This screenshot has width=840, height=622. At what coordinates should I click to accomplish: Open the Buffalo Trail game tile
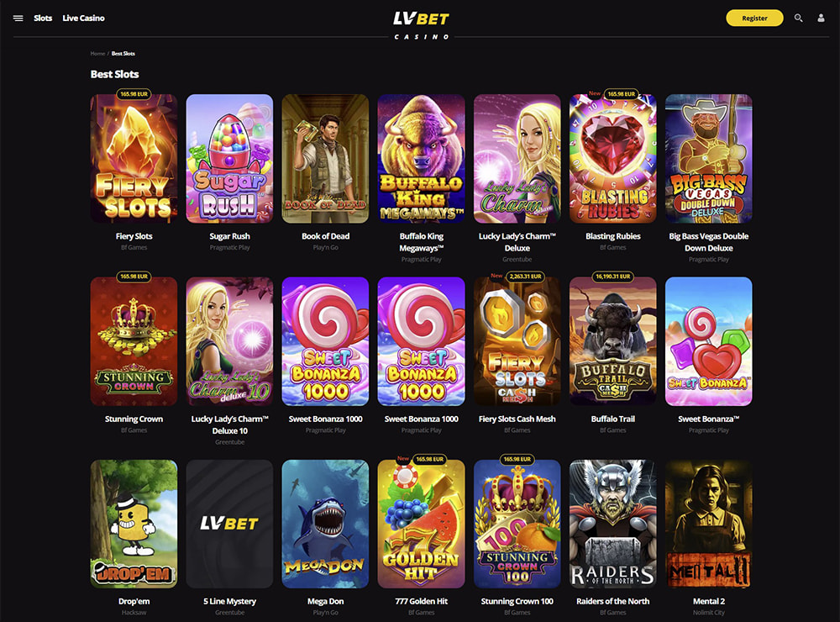click(x=613, y=341)
